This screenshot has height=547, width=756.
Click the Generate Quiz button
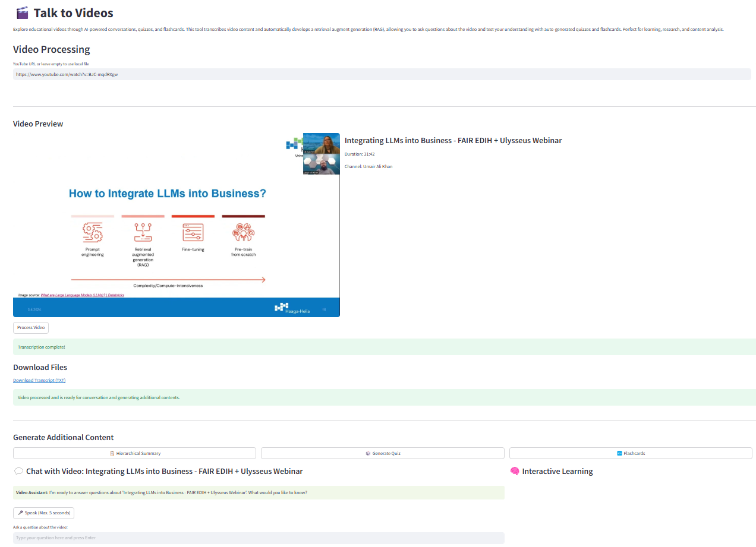383,453
